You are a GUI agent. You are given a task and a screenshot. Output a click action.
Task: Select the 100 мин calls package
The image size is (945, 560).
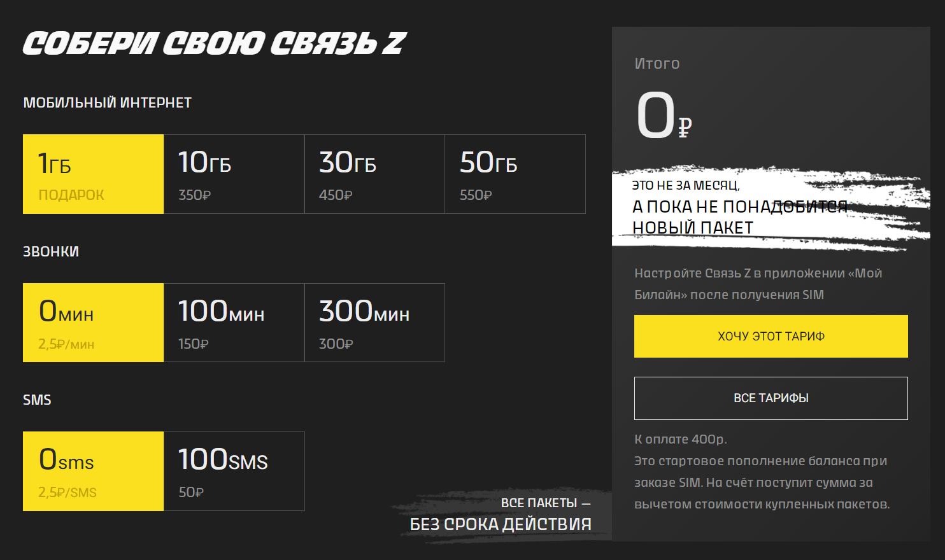(x=234, y=323)
